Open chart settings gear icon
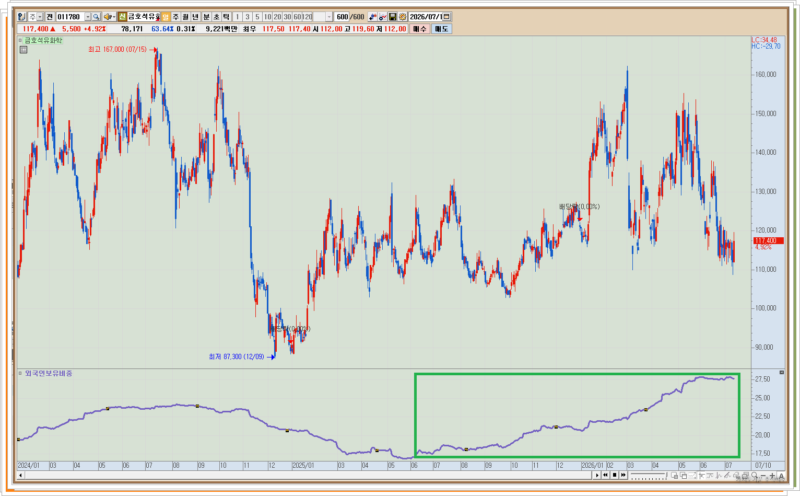The height and width of the screenshot is (496, 800). coord(403,17)
